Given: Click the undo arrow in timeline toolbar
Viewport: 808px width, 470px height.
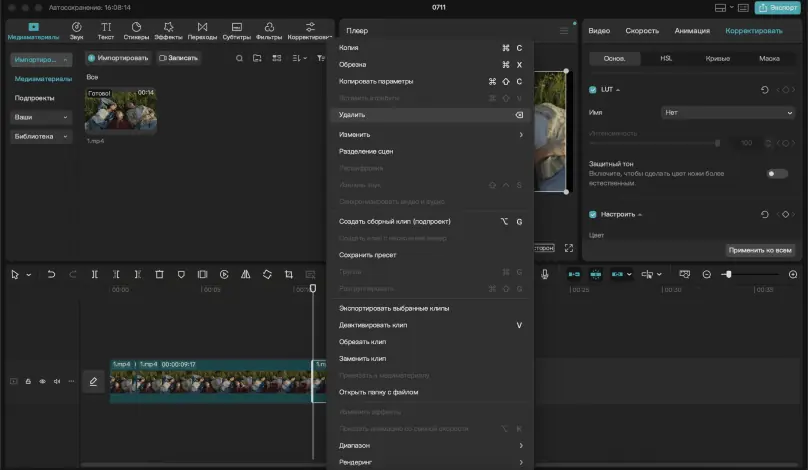Looking at the screenshot, I should tap(51, 274).
